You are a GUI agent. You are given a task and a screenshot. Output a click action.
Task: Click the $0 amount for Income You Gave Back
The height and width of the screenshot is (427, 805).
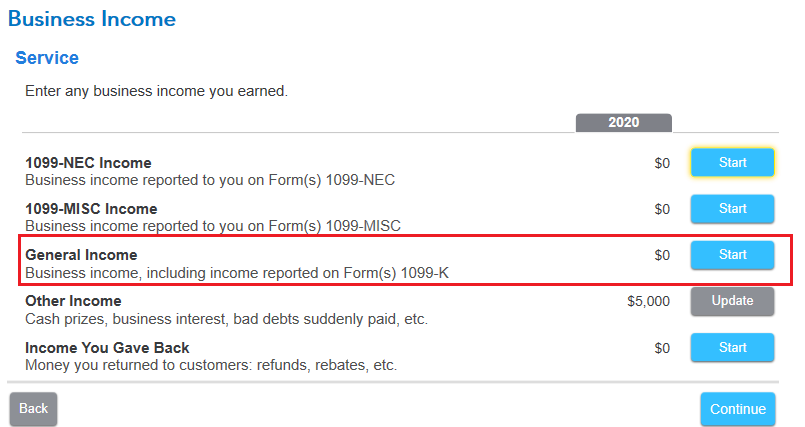click(x=662, y=348)
